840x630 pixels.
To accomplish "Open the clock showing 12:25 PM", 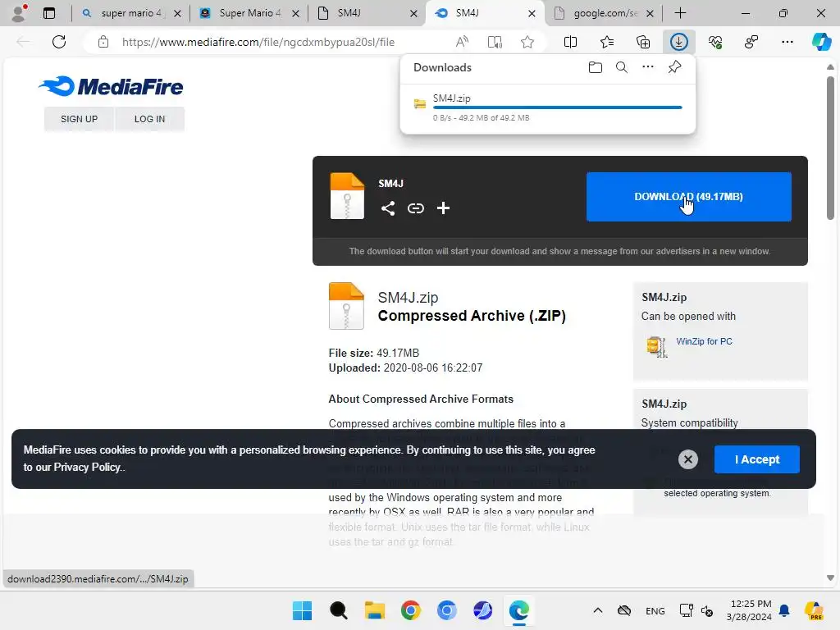I will 751,610.
